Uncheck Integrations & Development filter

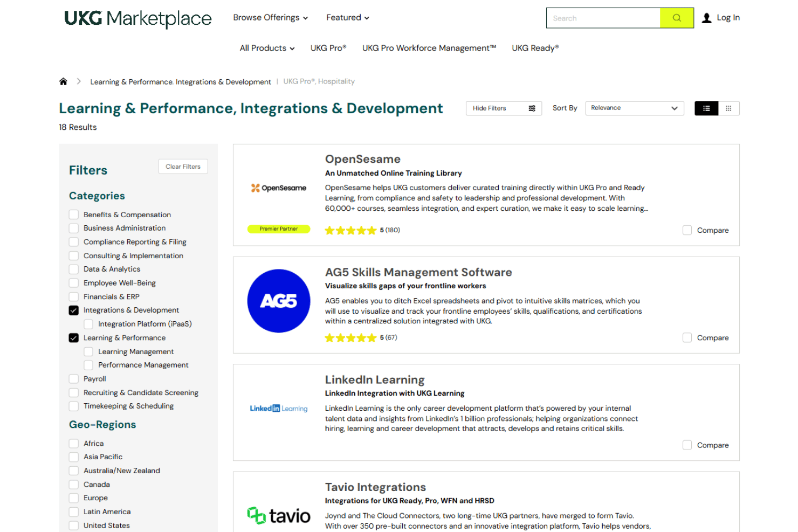74,310
